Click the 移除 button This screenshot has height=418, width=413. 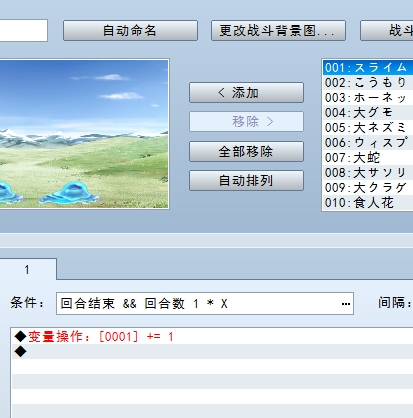tap(246, 122)
